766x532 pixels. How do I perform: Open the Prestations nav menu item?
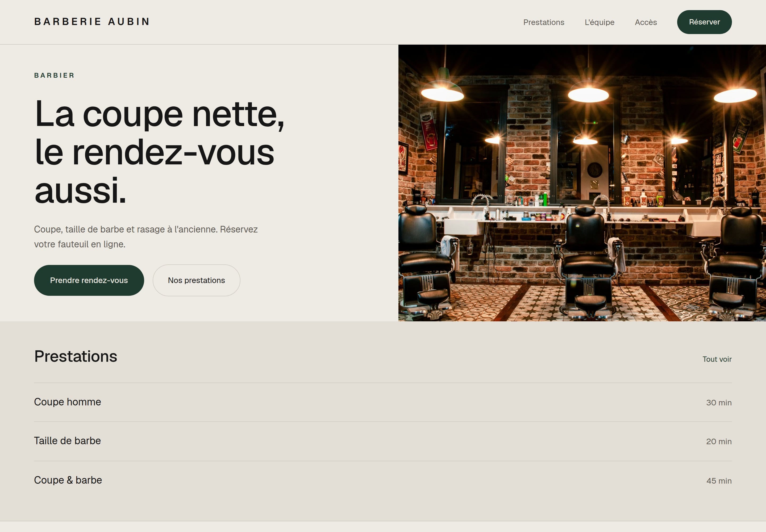[544, 22]
